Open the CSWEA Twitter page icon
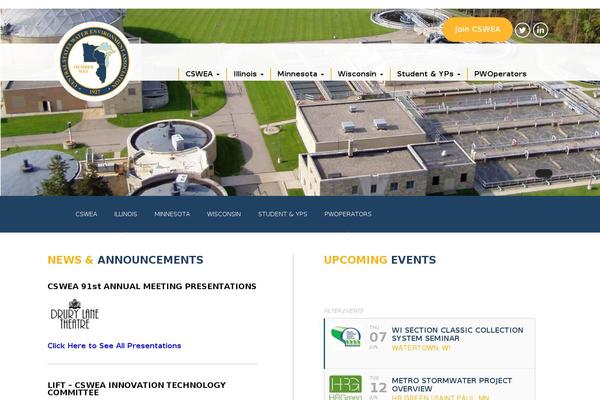The height and width of the screenshot is (400, 600). coord(522,30)
